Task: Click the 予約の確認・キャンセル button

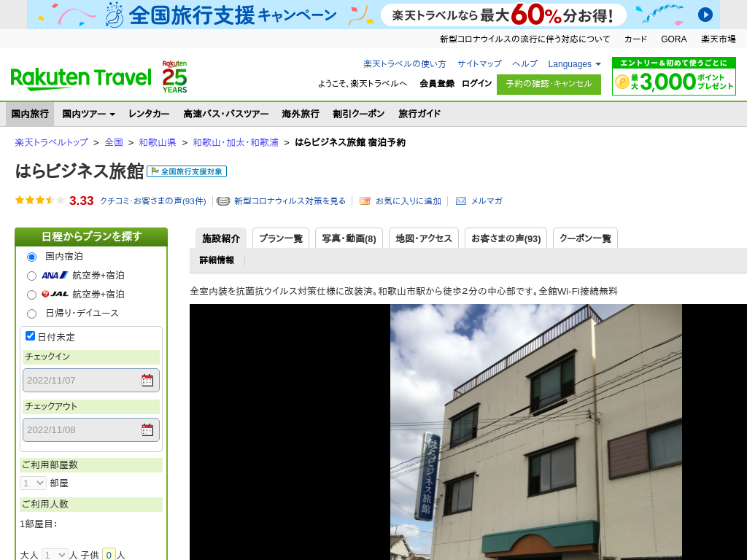Action: pos(549,84)
